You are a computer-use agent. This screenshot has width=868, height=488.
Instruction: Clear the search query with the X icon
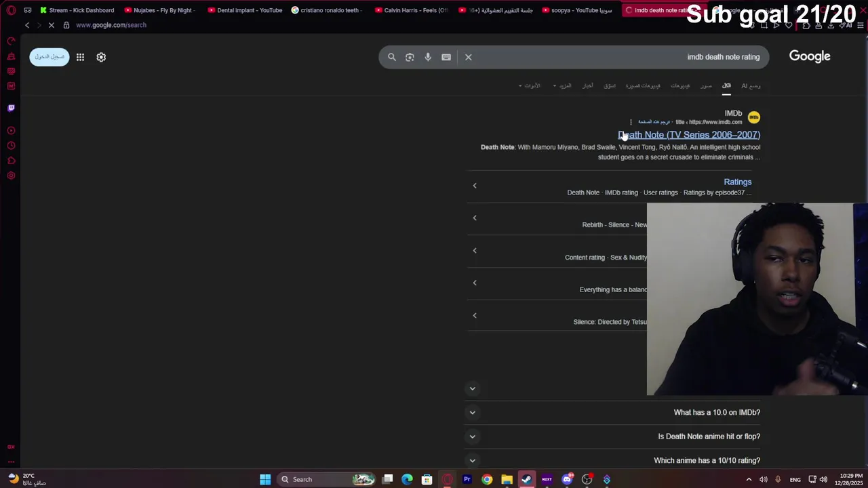(x=468, y=57)
